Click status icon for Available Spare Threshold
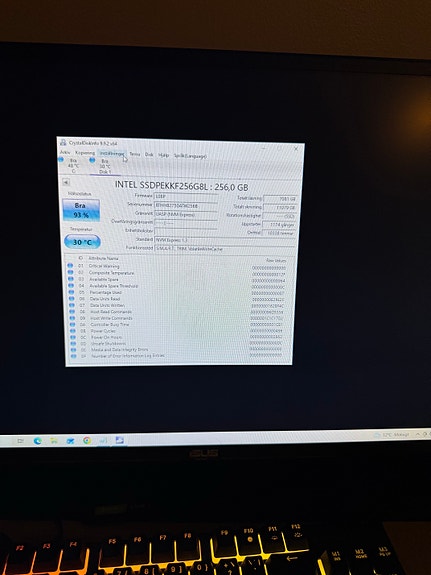The height and width of the screenshot is (575, 431). (x=71, y=285)
